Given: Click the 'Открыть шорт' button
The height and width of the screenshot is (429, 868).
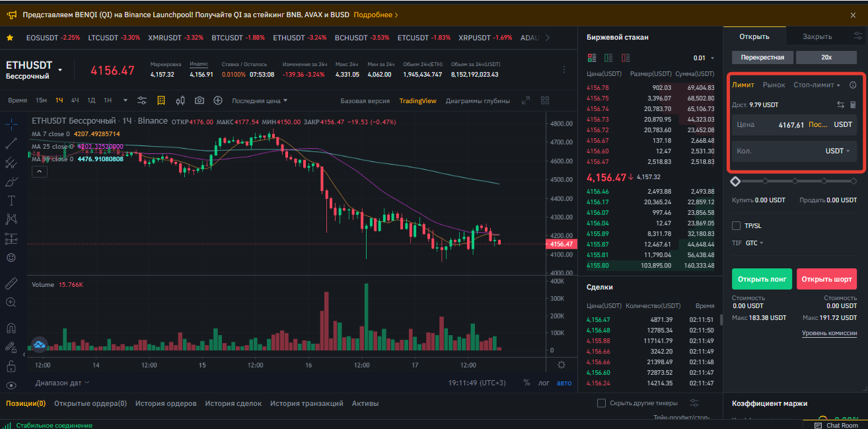Looking at the screenshot, I should (x=826, y=279).
